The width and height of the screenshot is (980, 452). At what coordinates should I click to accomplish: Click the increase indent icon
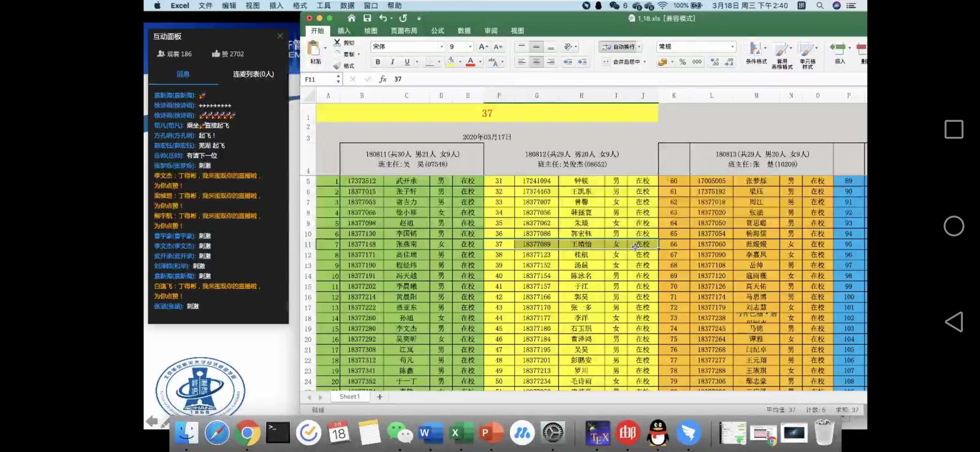click(x=582, y=62)
